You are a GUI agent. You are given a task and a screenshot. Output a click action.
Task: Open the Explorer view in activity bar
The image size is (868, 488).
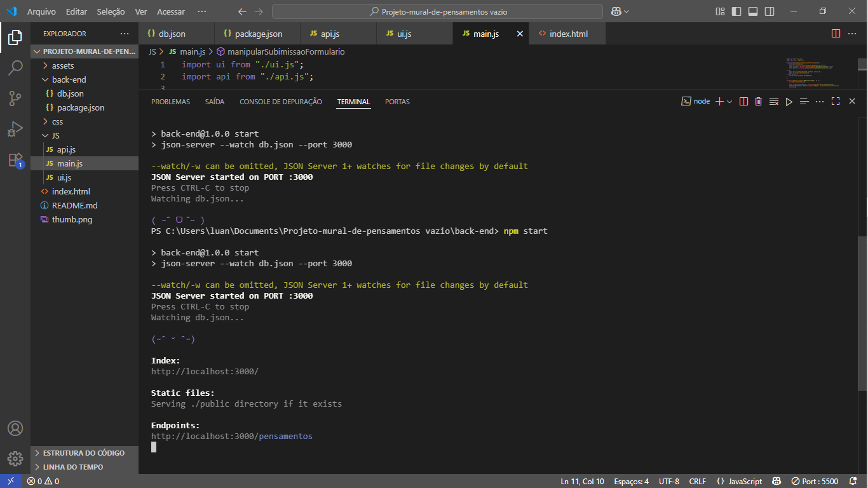[x=15, y=37]
